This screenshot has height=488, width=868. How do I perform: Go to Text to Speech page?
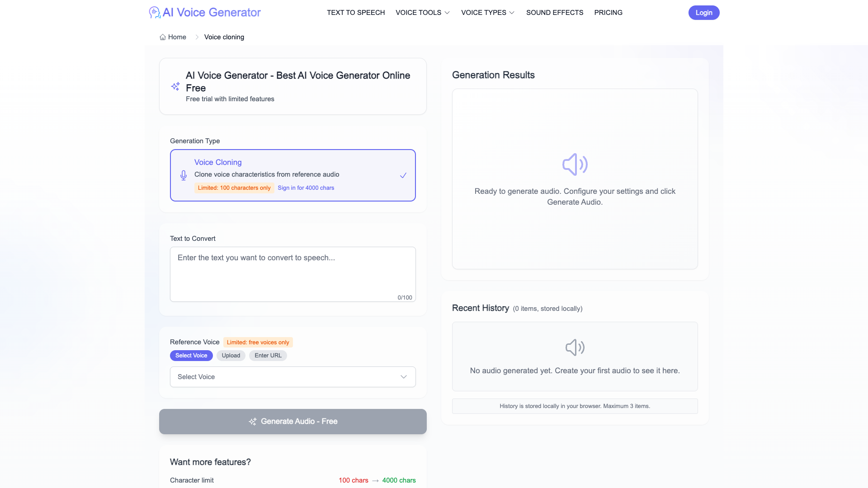[x=356, y=13]
